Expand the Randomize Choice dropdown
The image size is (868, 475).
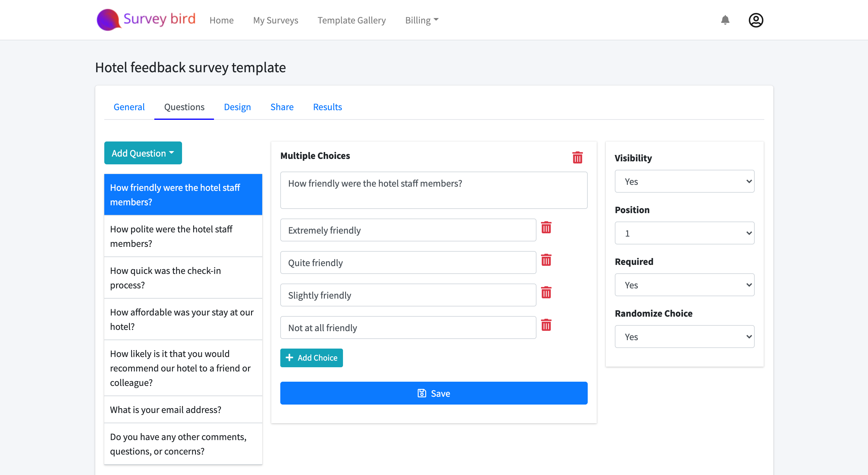pos(684,337)
